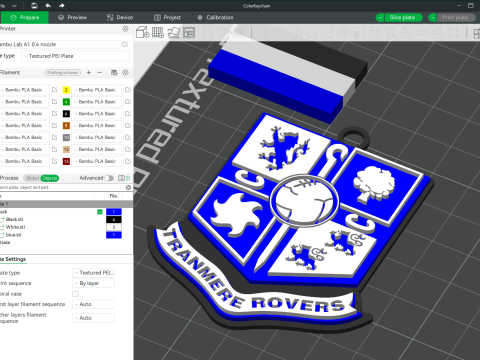Redo the last undone action

62,6
